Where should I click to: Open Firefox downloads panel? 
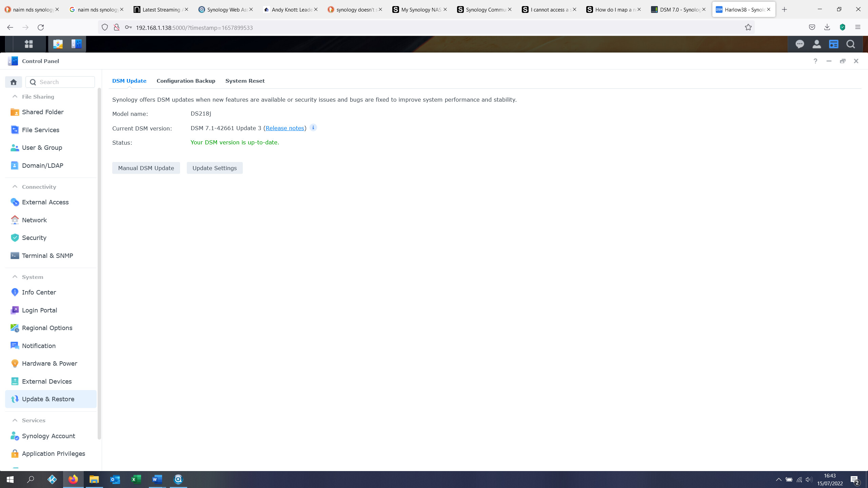tap(827, 27)
